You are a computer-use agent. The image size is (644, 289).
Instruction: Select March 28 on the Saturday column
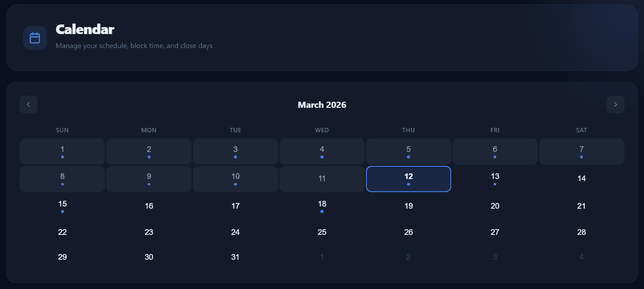[x=581, y=232]
